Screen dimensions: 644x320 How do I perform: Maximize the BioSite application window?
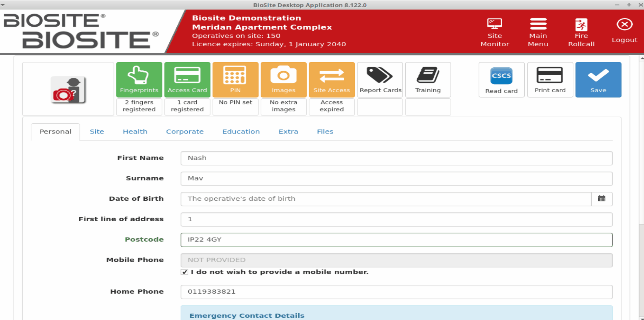point(629,5)
